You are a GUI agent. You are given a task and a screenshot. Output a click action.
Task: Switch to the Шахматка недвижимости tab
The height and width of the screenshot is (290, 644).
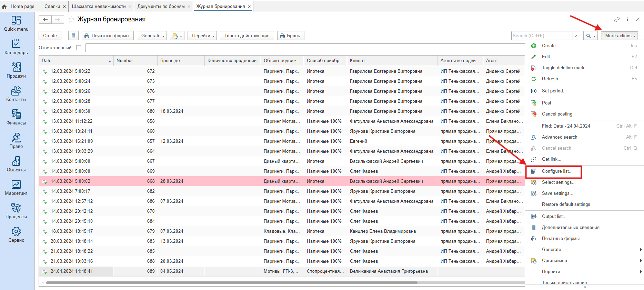[x=99, y=7]
